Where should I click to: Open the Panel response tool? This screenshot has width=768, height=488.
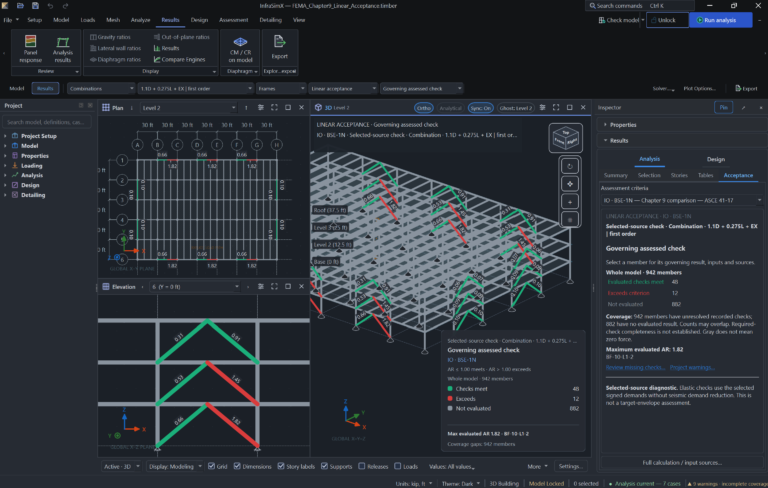pyautogui.click(x=30, y=49)
